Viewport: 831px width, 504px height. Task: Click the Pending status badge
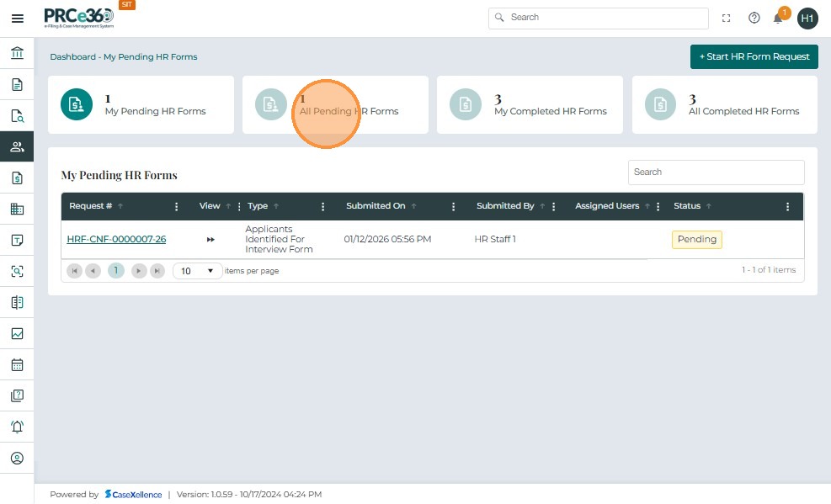[697, 239]
